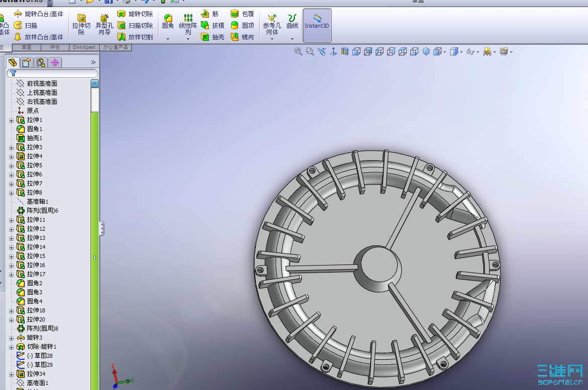Click the Previous View icon
The height and width of the screenshot is (390, 588).
[x=321, y=51]
